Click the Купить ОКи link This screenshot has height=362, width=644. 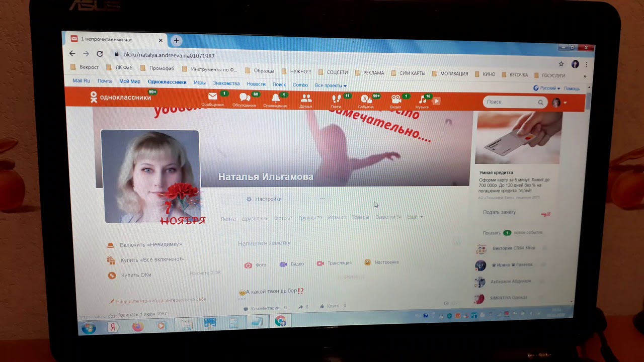130,275
